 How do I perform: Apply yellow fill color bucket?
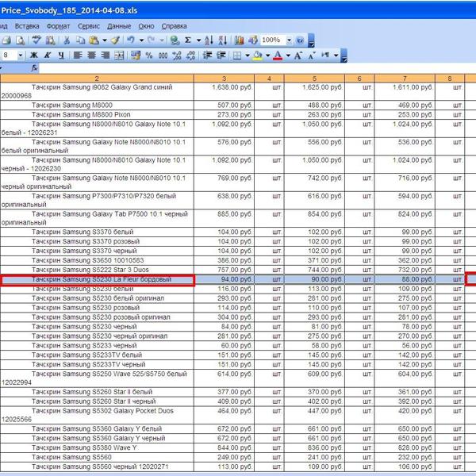coord(258,56)
